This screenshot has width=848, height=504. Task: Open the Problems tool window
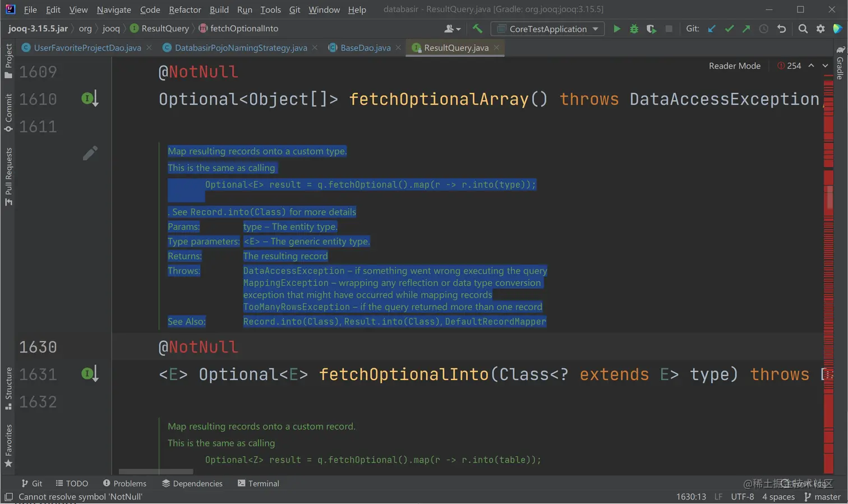[x=125, y=483]
